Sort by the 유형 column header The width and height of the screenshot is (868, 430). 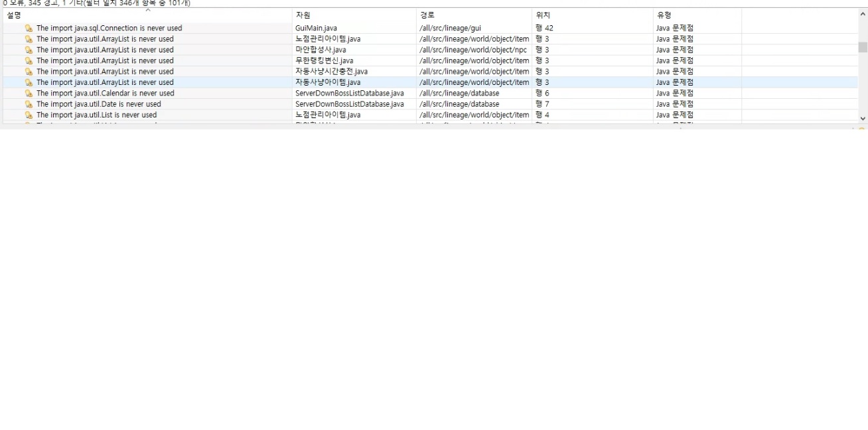point(697,15)
